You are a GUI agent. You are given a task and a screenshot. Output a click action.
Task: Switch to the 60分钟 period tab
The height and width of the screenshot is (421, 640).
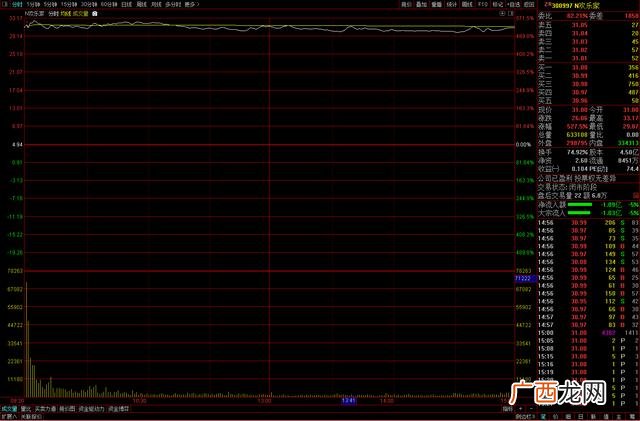[x=109, y=4]
